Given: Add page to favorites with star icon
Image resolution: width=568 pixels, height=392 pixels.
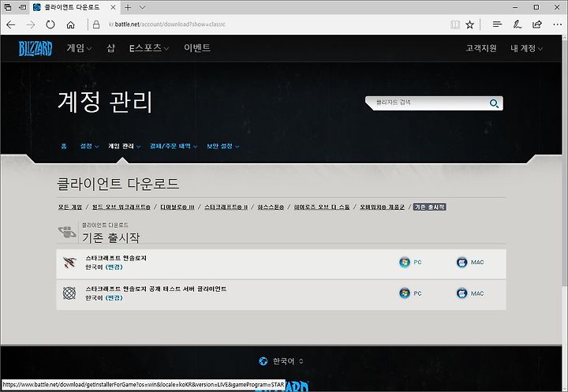Looking at the screenshot, I should click(x=470, y=24).
